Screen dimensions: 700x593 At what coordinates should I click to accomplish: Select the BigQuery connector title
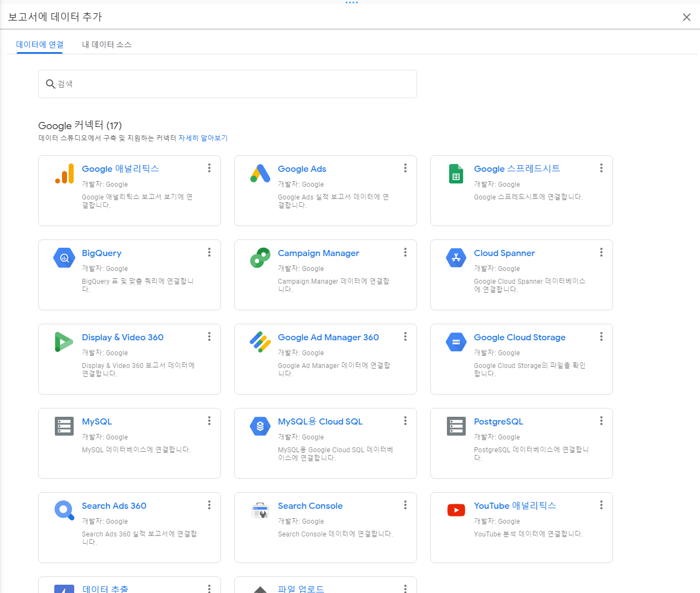(101, 253)
